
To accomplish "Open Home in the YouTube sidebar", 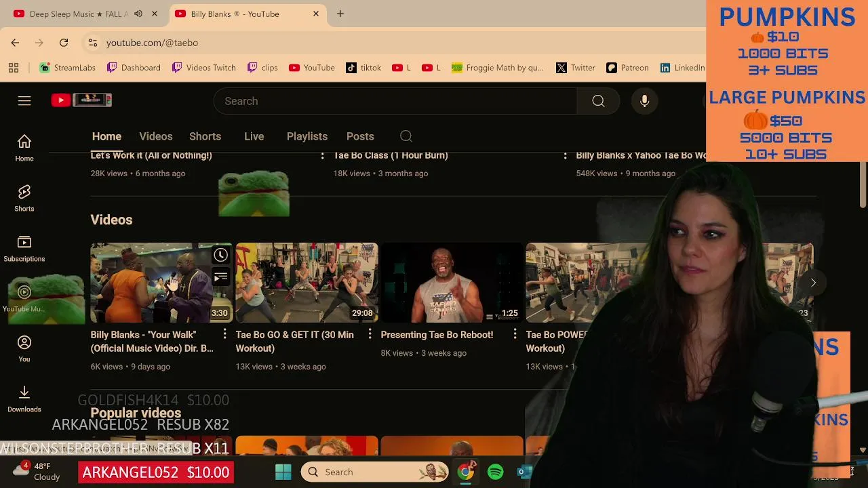I will [24, 148].
